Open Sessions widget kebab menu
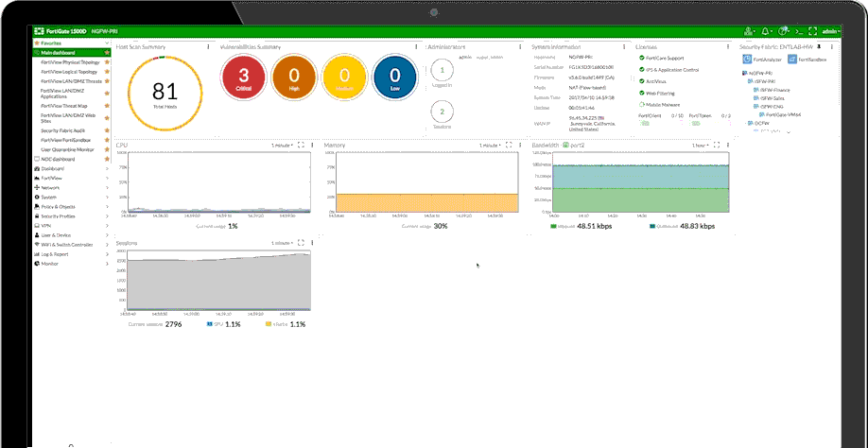The image size is (868, 448). [x=312, y=243]
